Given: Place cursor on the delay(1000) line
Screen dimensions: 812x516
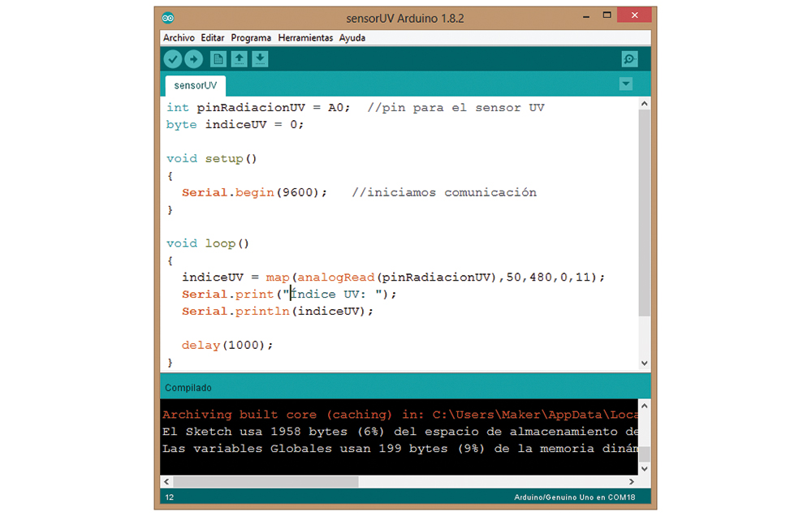Looking at the screenshot, I should pos(227,346).
